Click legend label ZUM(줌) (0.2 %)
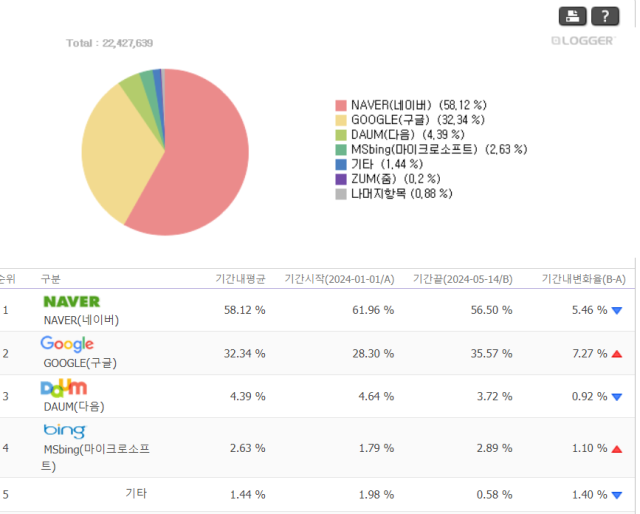The height and width of the screenshot is (514, 640). coord(396,179)
